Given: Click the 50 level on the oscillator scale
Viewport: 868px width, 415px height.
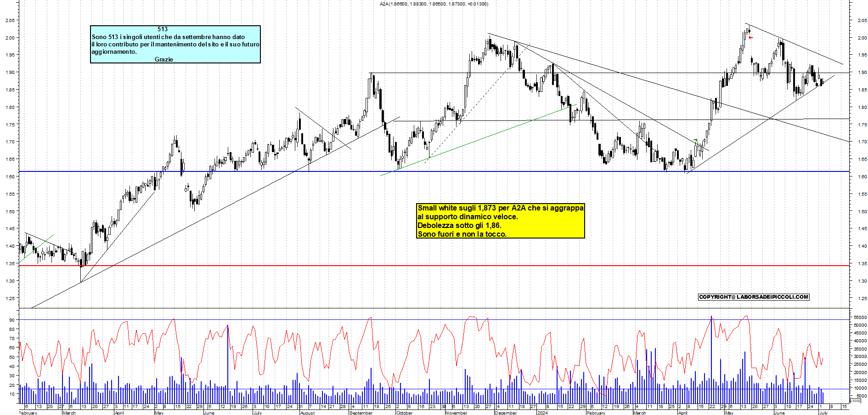Looking at the screenshot, I should click(12, 357).
